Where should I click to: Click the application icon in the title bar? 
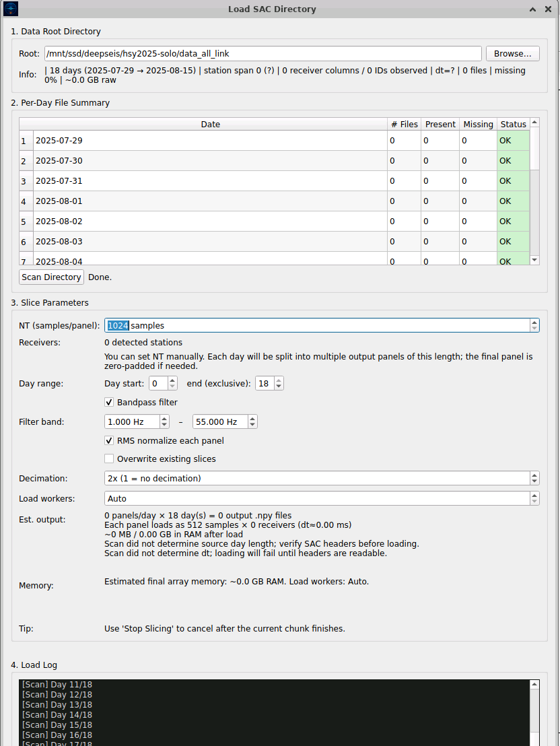coord(11,9)
